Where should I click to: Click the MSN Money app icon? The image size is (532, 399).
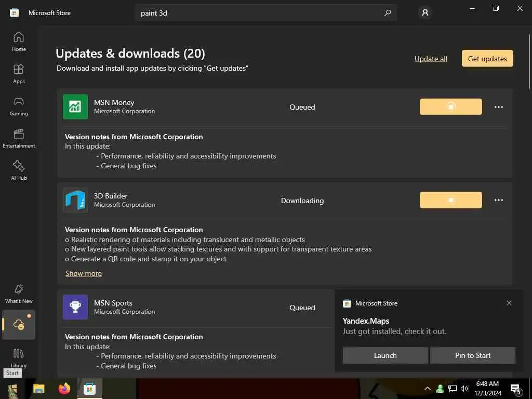pos(75,107)
